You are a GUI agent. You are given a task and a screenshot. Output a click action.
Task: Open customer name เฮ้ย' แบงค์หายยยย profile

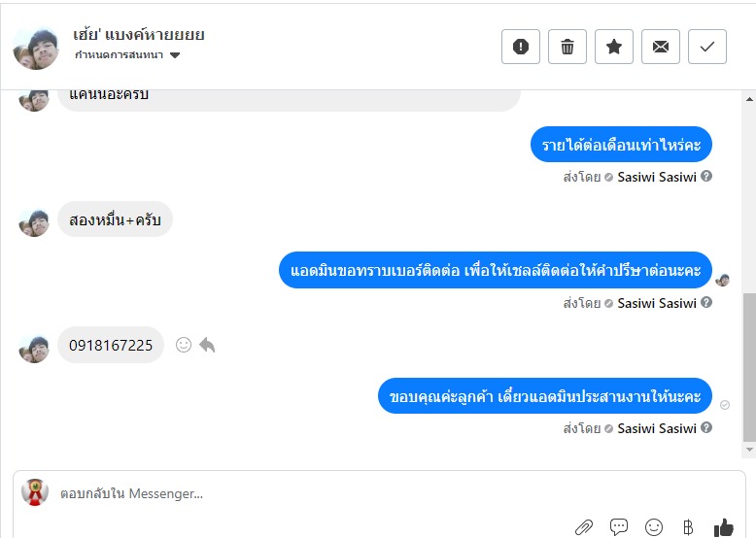tap(139, 35)
